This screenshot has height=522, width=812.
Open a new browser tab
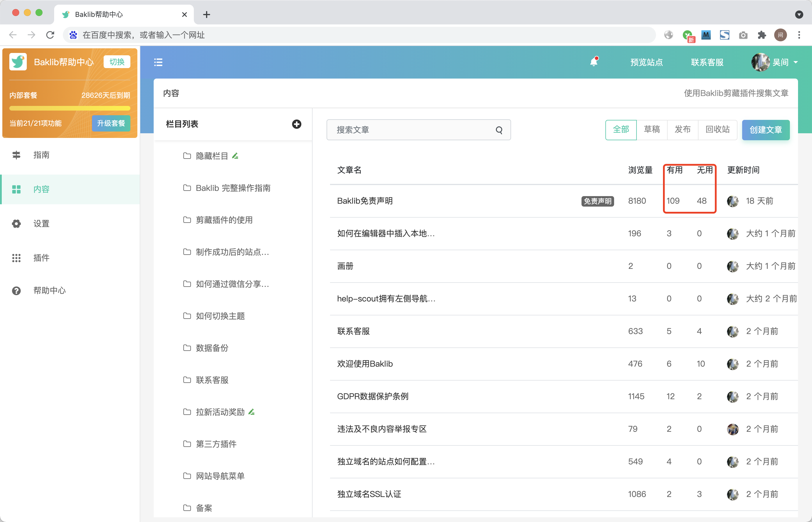[x=206, y=15]
